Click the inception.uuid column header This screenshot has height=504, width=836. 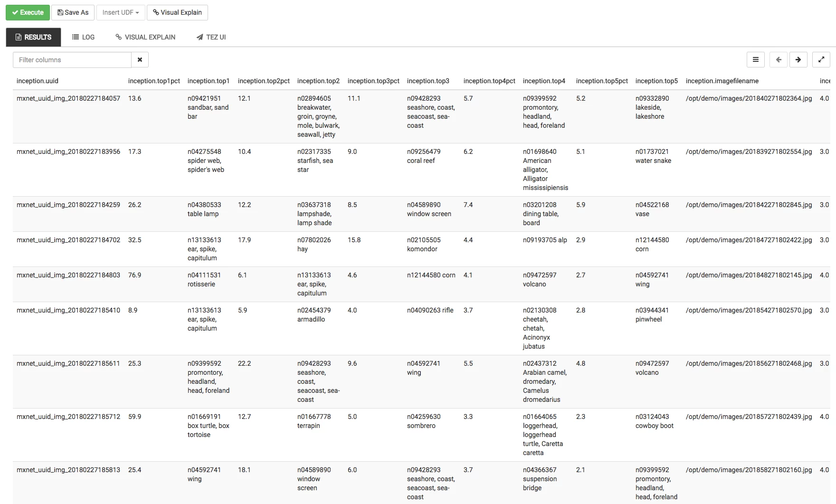[x=38, y=81]
